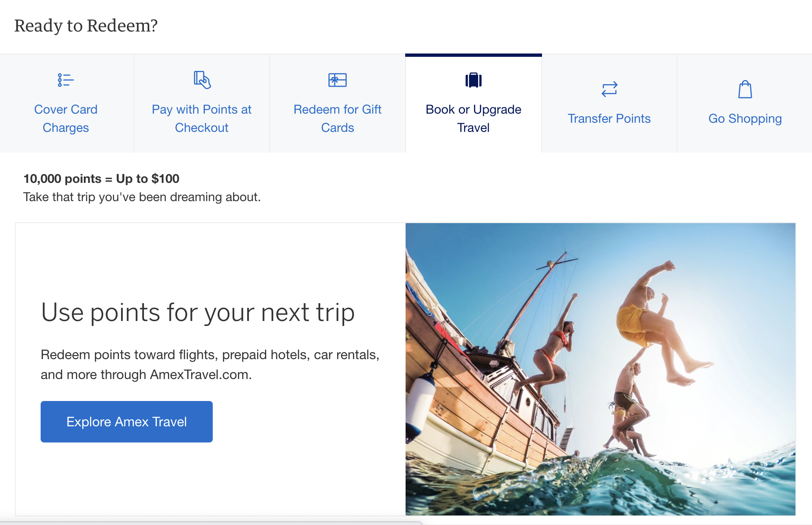Click the Ready to Redeem? heading
This screenshot has width=812, height=525.
86,26
